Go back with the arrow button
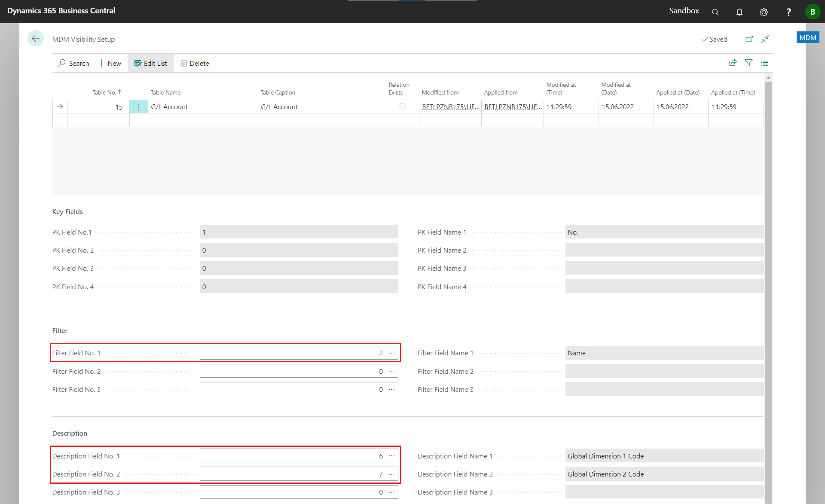The image size is (825, 504). tap(36, 38)
